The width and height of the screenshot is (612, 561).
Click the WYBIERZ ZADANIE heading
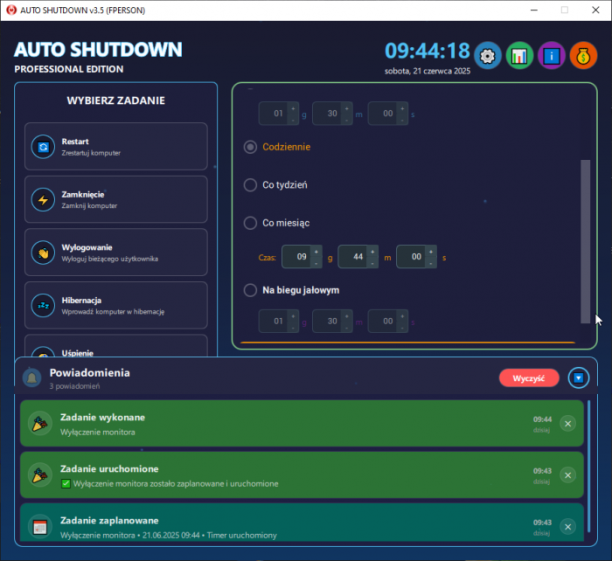(x=116, y=101)
